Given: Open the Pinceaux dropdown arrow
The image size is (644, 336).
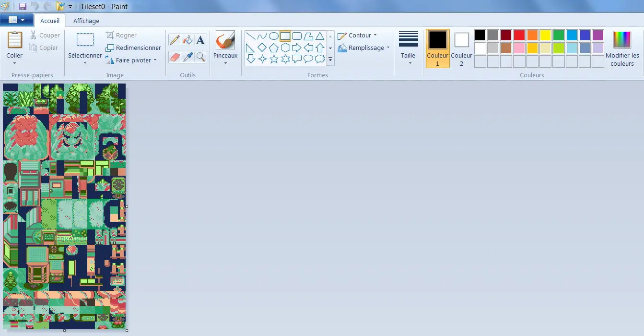Looking at the screenshot, I should coord(225,63).
